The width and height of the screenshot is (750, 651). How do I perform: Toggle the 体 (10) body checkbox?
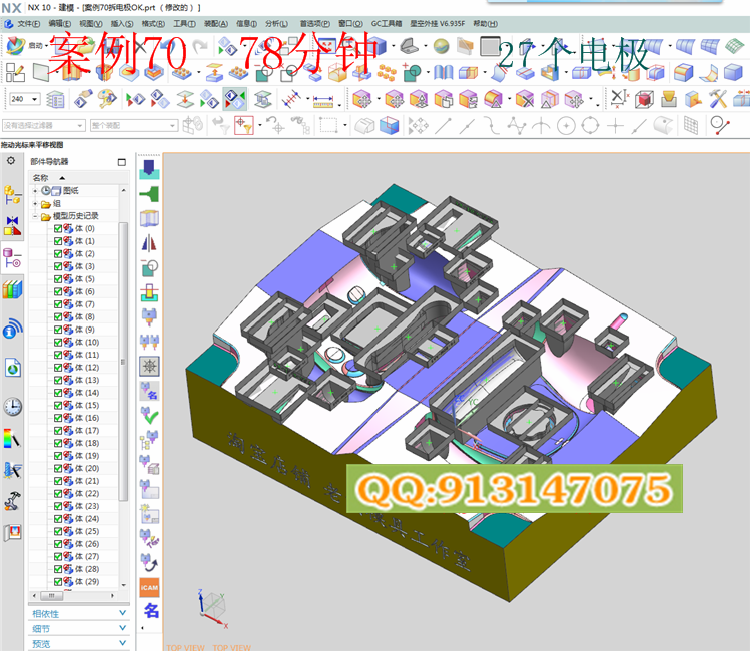pyautogui.click(x=59, y=343)
